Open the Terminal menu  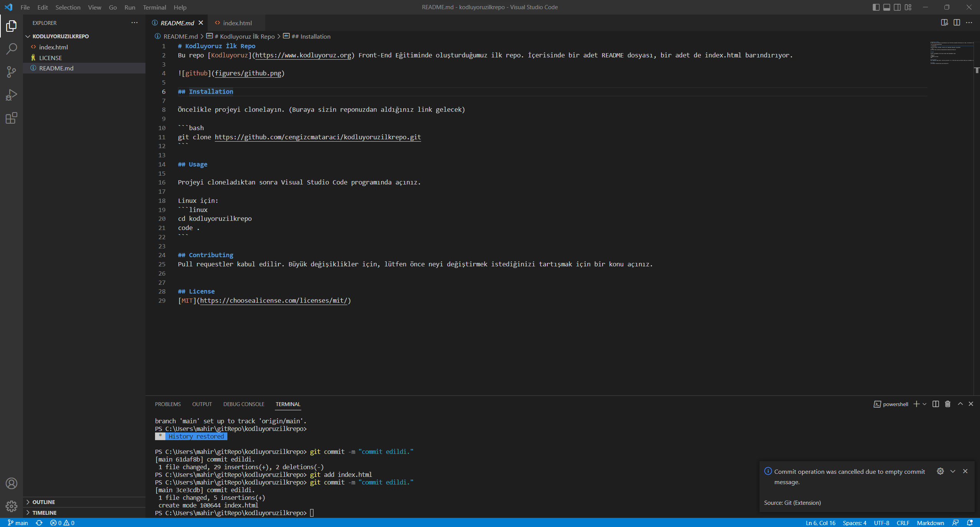[x=154, y=7]
